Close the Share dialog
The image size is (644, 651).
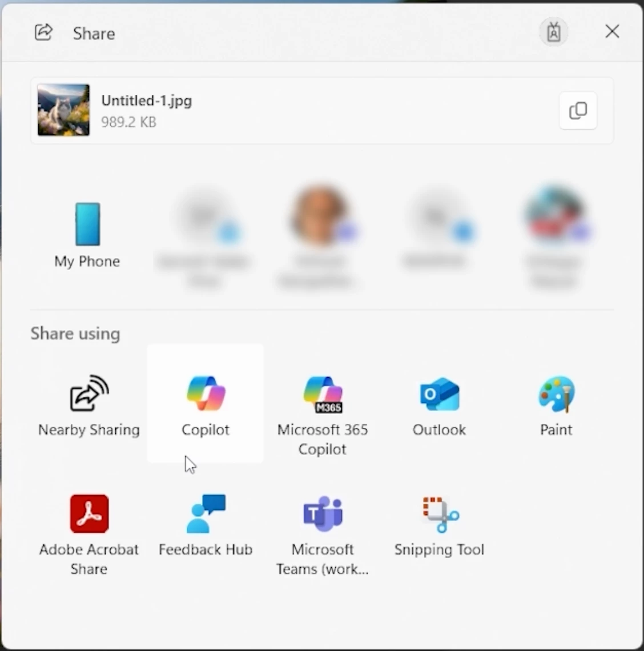pyautogui.click(x=613, y=31)
